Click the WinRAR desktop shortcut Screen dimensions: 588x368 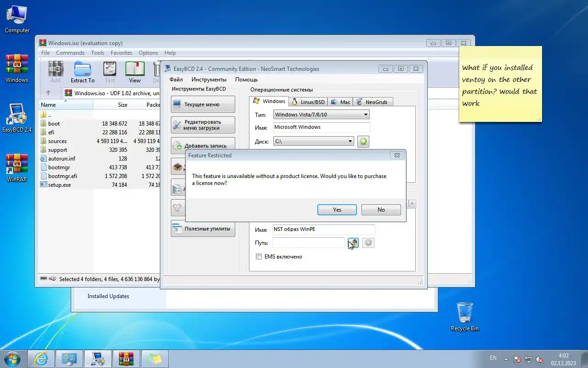click(x=17, y=168)
